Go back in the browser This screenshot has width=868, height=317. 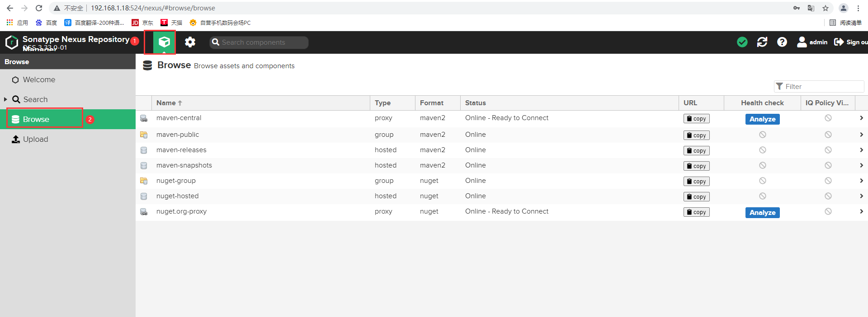pyautogui.click(x=10, y=8)
